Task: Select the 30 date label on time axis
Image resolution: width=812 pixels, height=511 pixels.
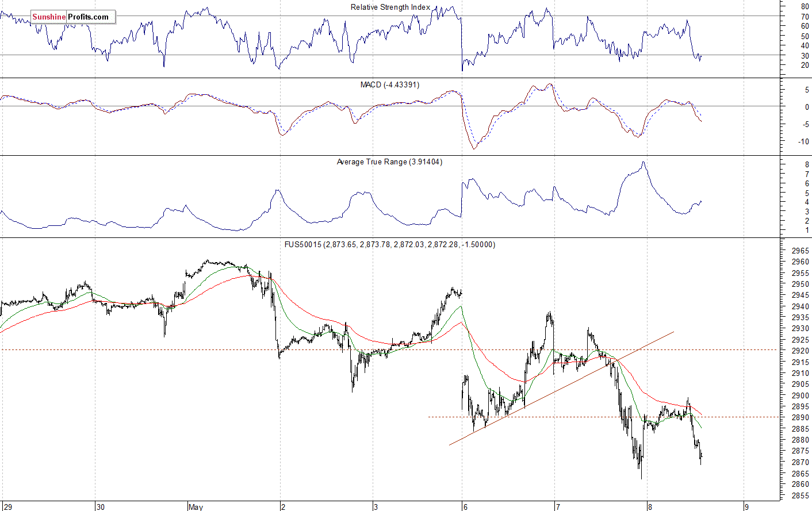Action: click(101, 507)
